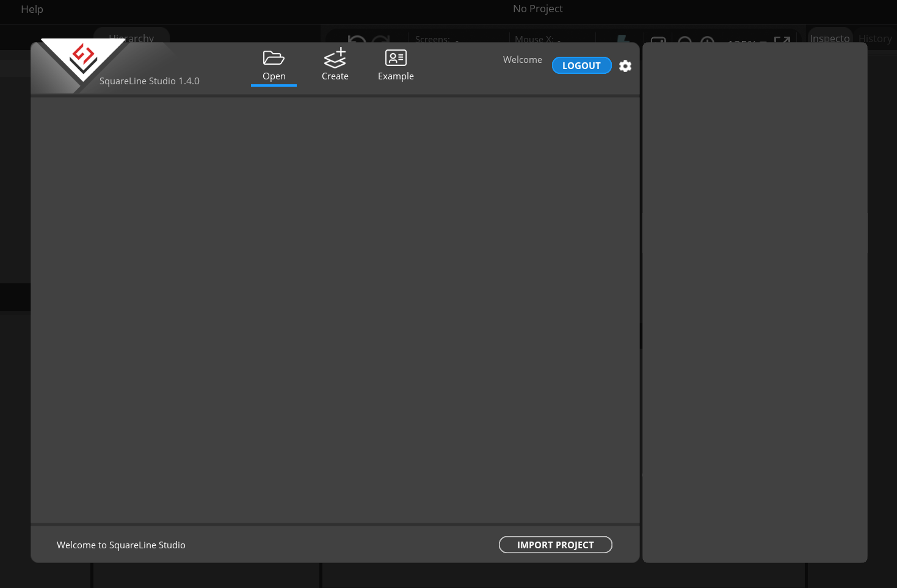Viewport: 897px width, 588px height.
Task: Open the Example projects icon
Action: (x=396, y=57)
